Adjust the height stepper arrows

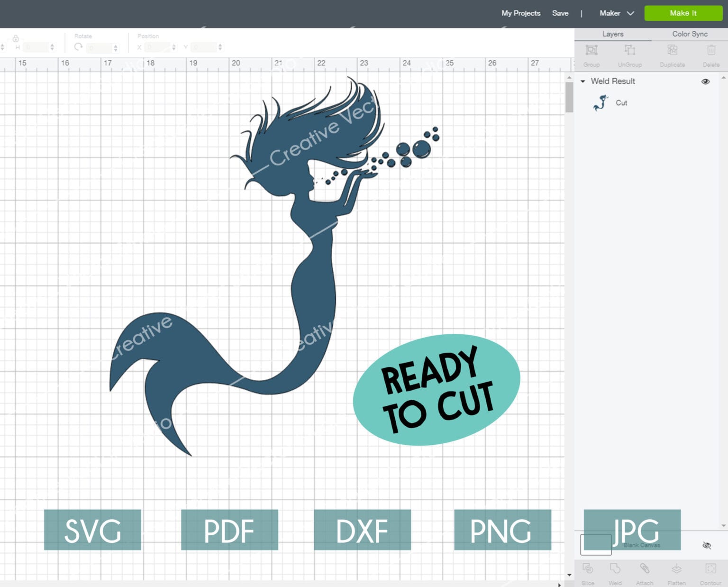pos(52,47)
